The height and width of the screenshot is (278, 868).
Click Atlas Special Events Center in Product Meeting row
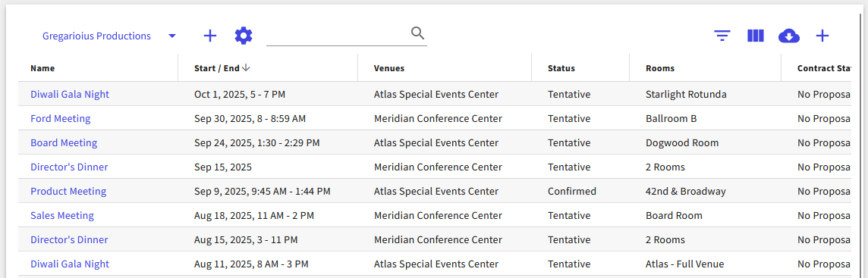[436, 192]
